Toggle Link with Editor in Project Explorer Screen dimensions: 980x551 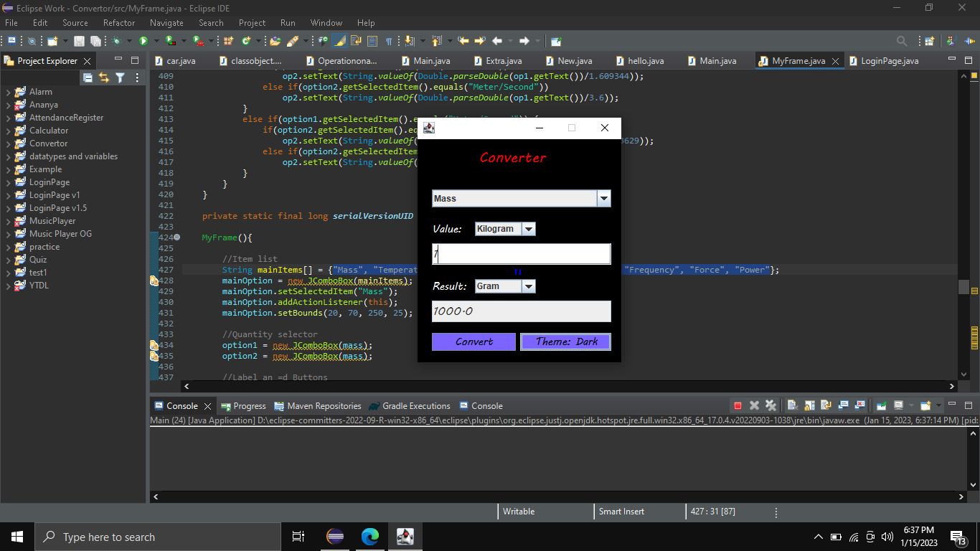click(104, 77)
